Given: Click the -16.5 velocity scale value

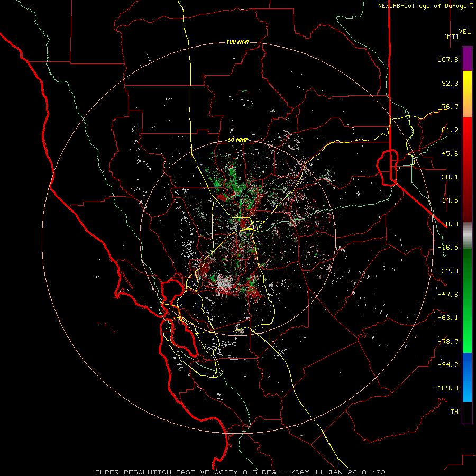Looking at the screenshot, I should click(x=448, y=248).
